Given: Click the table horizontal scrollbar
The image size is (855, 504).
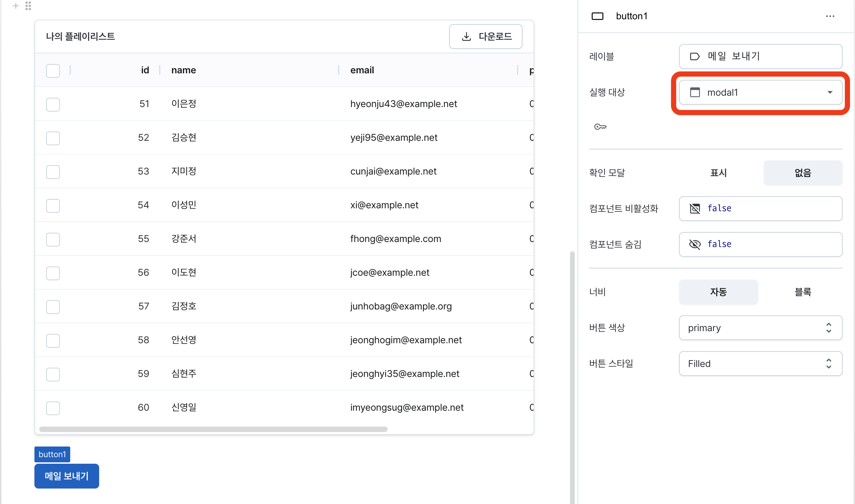Looking at the screenshot, I should 213,429.
